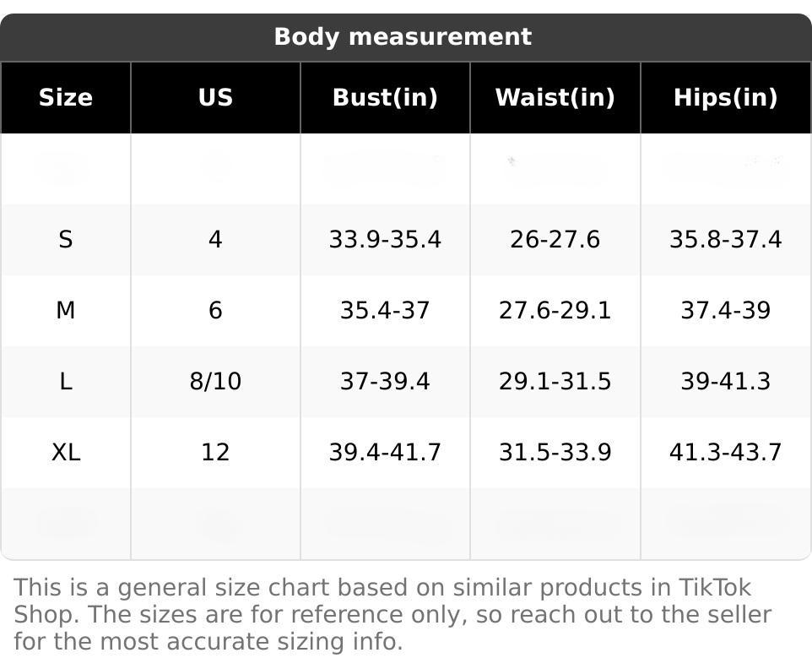Screen dimensions: 812x669
Task: Select the M size cell
Action: 66,311
